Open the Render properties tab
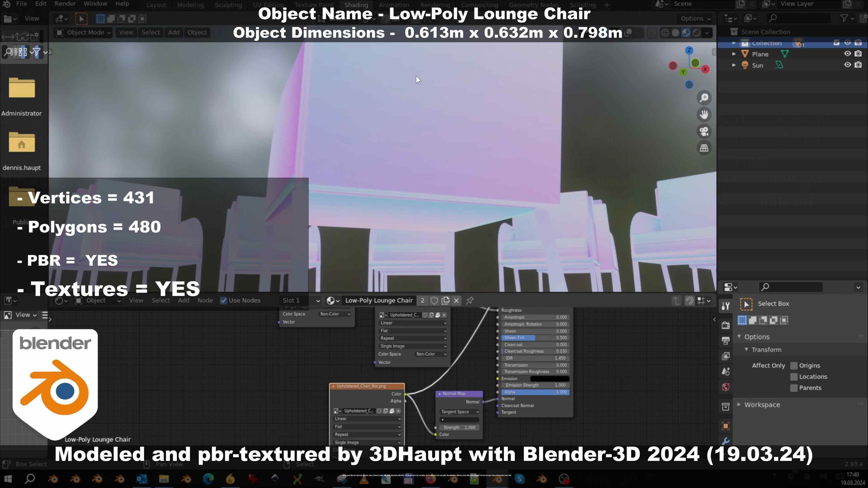The image size is (868, 488). click(x=725, y=325)
